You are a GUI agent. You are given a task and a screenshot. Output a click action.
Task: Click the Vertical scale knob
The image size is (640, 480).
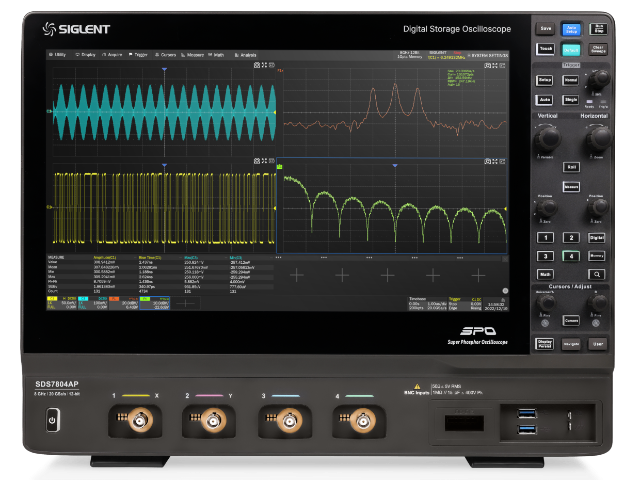coord(547,138)
